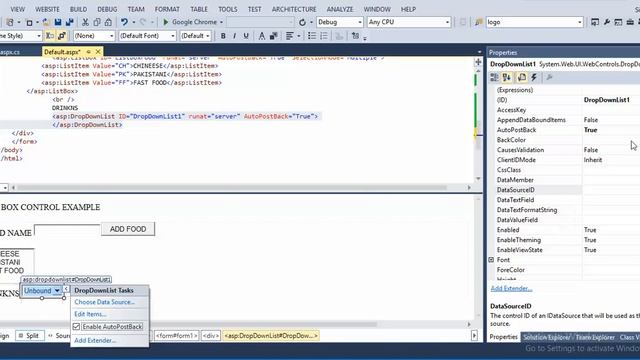
Task: Toggle the Enable AutoPostBack checkbox
Action: 76,327
